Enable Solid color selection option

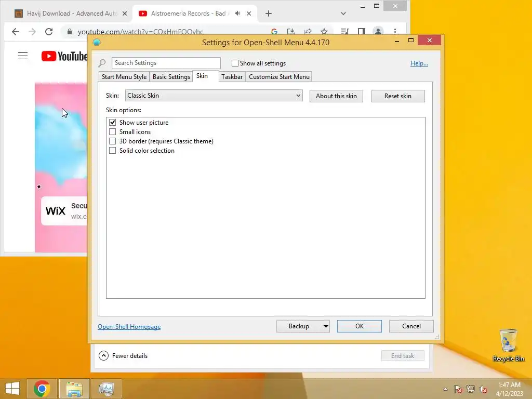point(112,150)
